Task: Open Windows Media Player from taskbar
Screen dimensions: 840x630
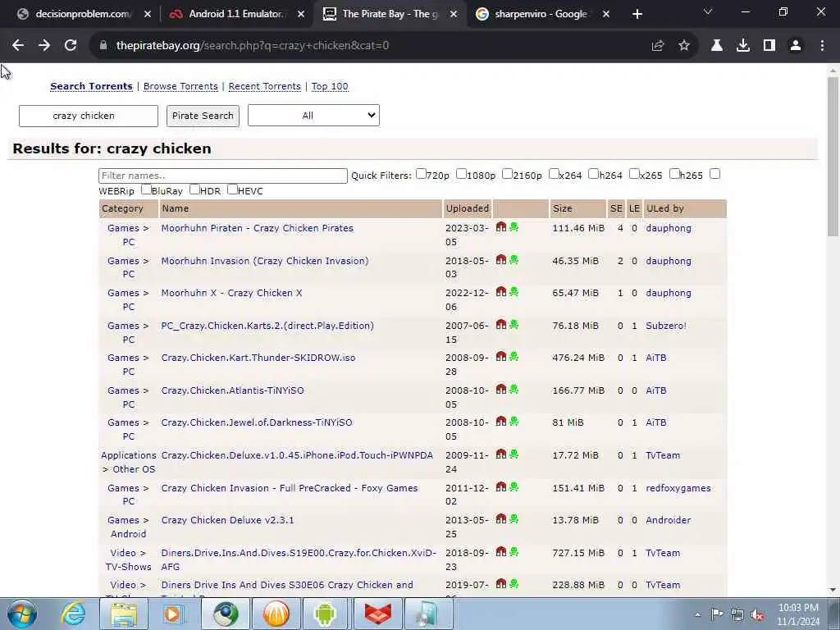Action: point(173,614)
